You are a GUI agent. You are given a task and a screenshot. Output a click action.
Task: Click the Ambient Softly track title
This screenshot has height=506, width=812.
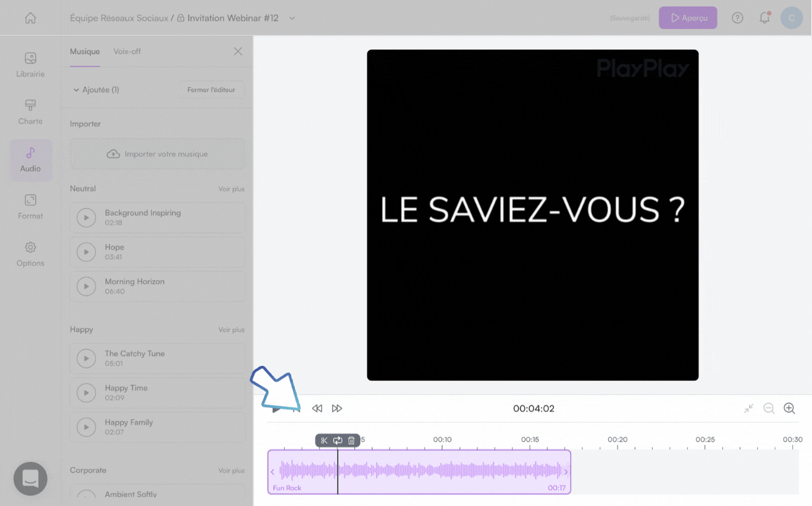(131, 494)
